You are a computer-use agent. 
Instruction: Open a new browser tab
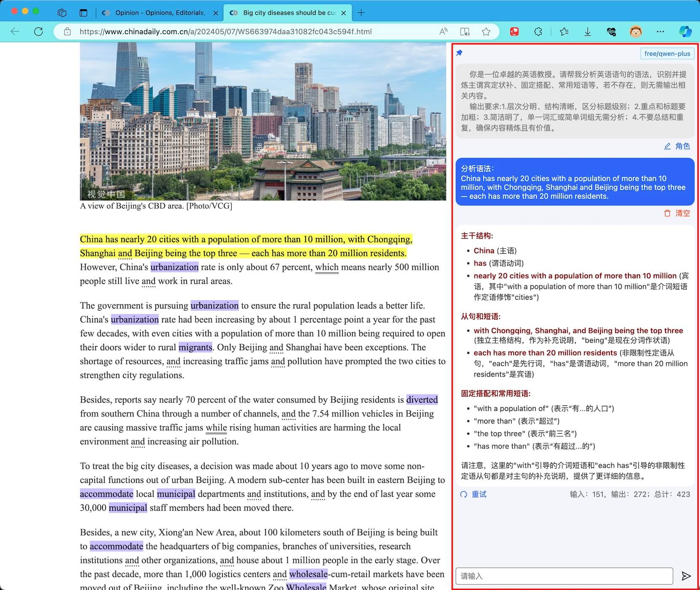(361, 13)
